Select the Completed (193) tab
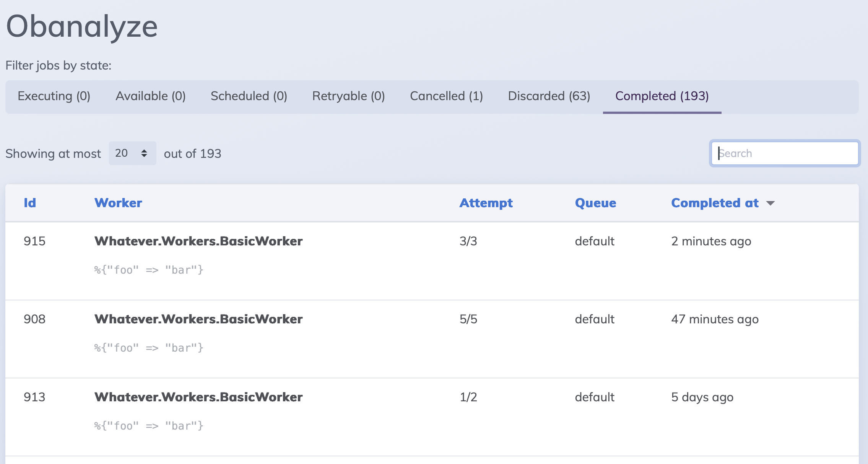The image size is (868, 464). (x=662, y=96)
